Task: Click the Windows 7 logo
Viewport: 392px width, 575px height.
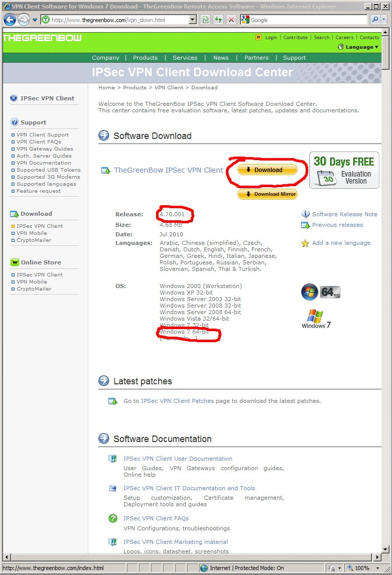Action: pyautogui.click(x=316, y=319)
